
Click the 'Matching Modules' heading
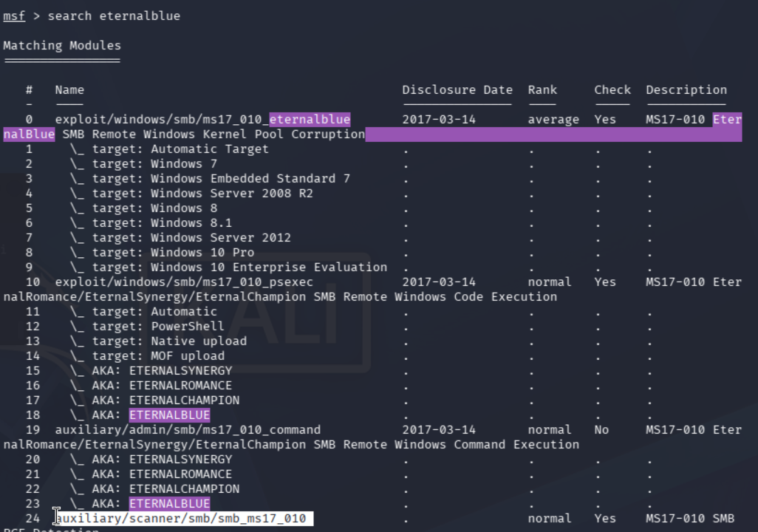click(x=62, y=46)
